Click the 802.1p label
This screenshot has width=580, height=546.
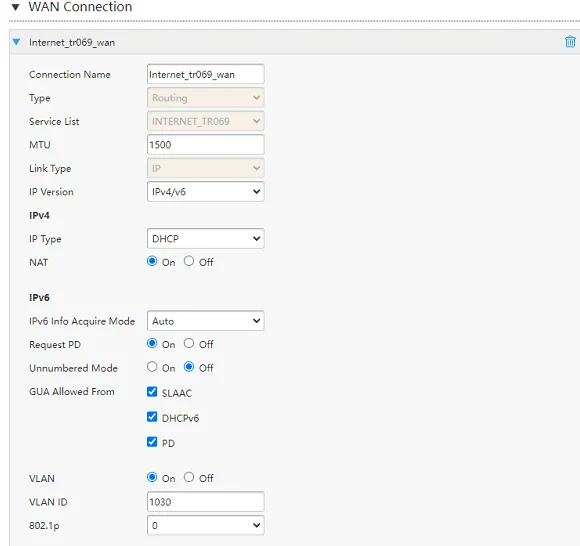pyautogui.click(x=44, y=526)
